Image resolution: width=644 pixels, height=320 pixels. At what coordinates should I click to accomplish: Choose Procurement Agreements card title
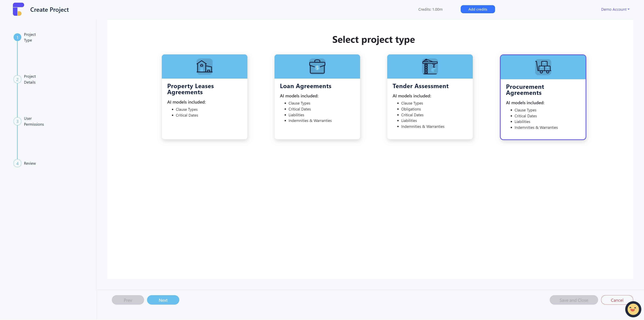(x=525, y=90)
